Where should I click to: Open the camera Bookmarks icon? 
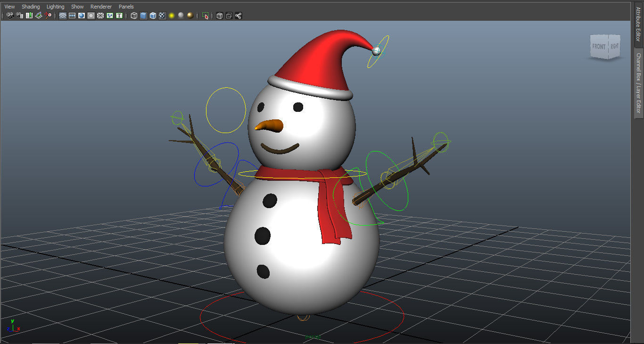pos(29,16)
